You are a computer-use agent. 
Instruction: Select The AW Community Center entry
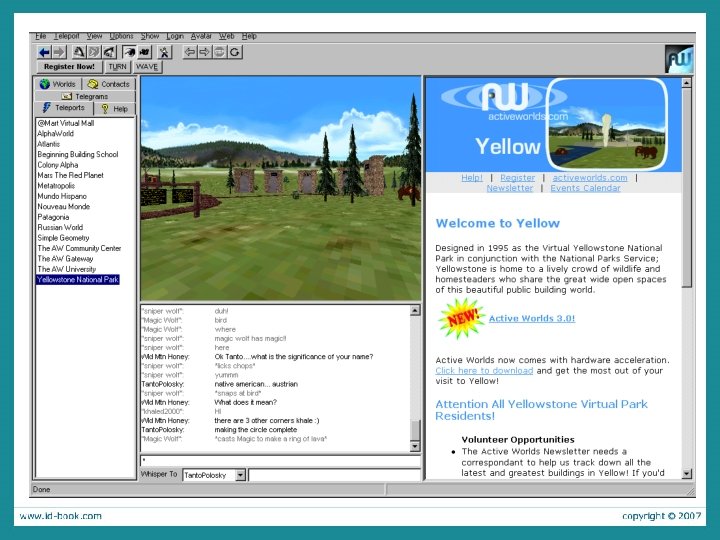(79, 248)
